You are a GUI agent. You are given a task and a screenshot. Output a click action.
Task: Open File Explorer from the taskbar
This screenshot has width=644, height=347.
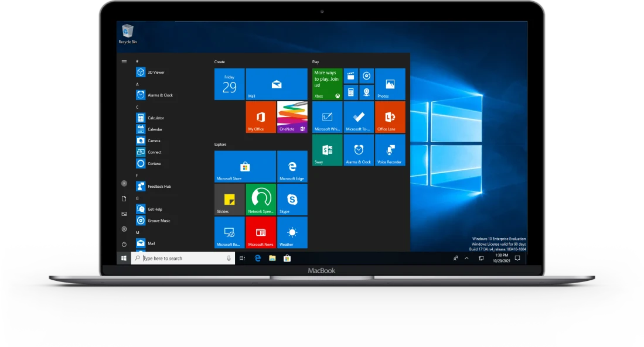[x=272, y=258]
